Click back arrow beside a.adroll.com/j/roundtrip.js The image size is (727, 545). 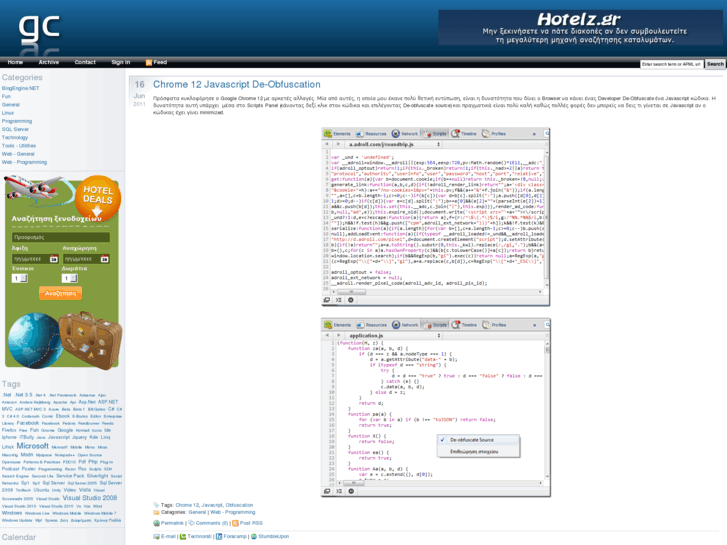pyautogui.click(x=327, y=144)
